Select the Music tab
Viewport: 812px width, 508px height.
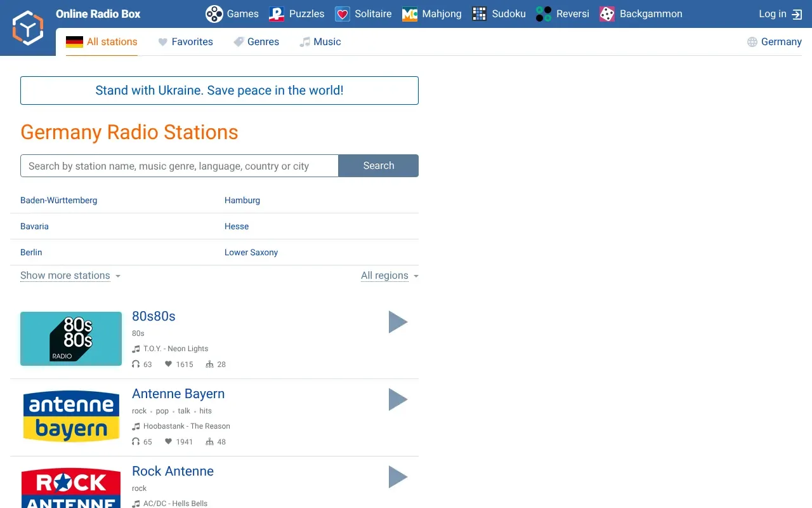click(x=320, y=42)
